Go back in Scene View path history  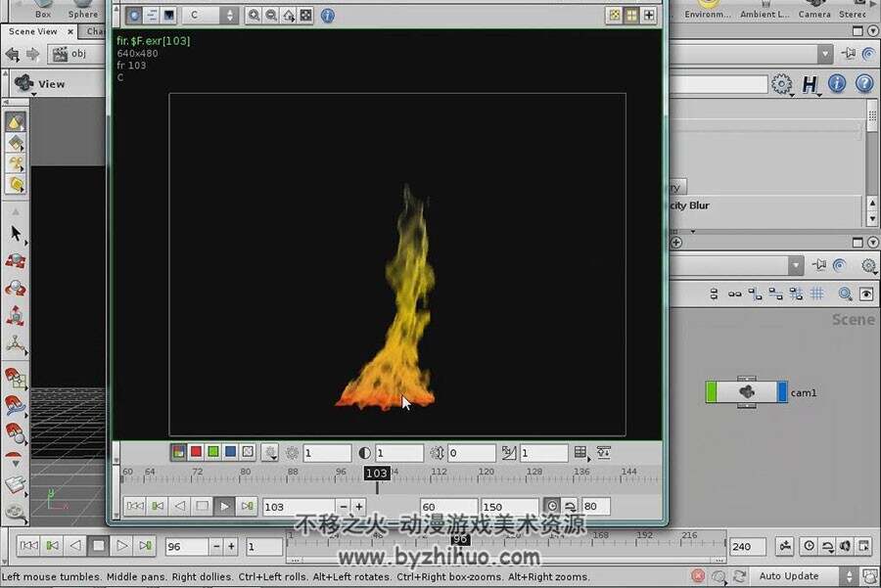[13, 55]
